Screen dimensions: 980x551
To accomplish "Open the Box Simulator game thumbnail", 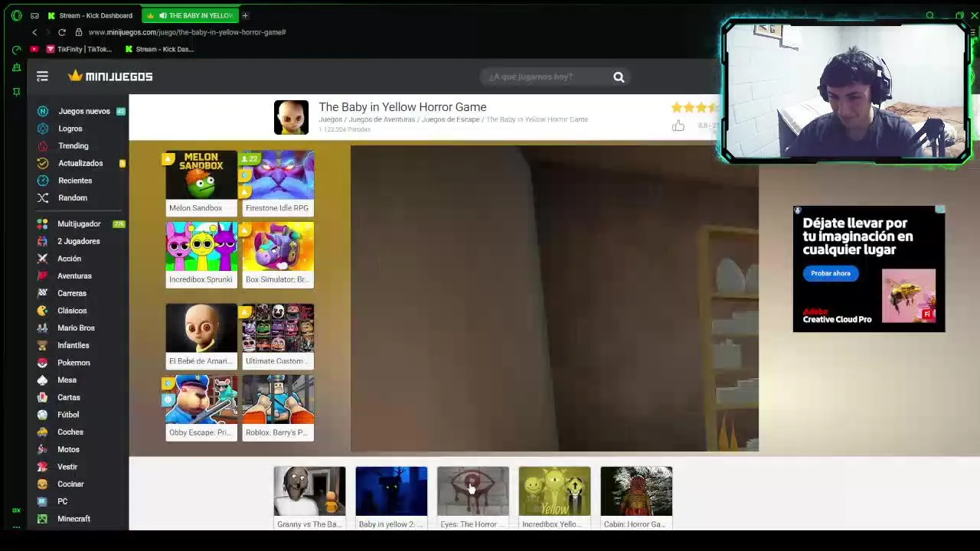I will pos(277,255).
